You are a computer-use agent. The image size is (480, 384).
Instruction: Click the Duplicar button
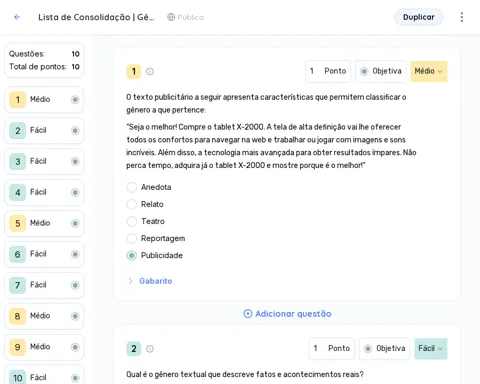click(419, 17)
